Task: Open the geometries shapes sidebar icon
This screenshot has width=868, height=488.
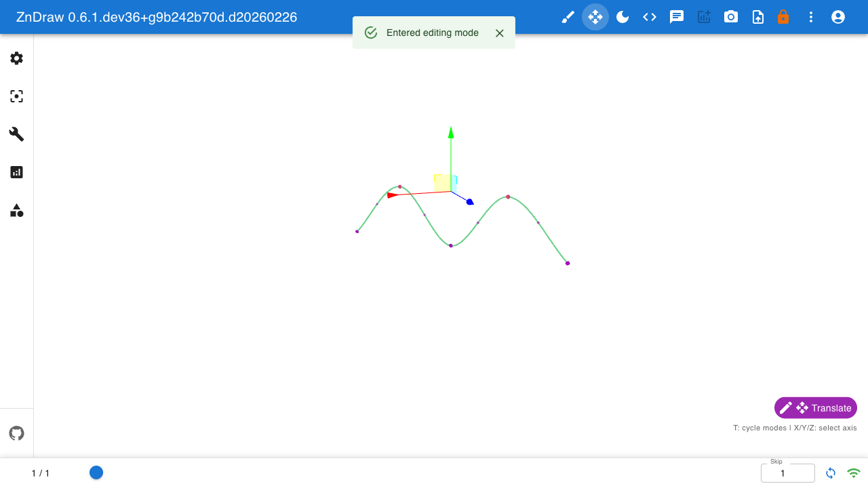Action: pos(17,210)
